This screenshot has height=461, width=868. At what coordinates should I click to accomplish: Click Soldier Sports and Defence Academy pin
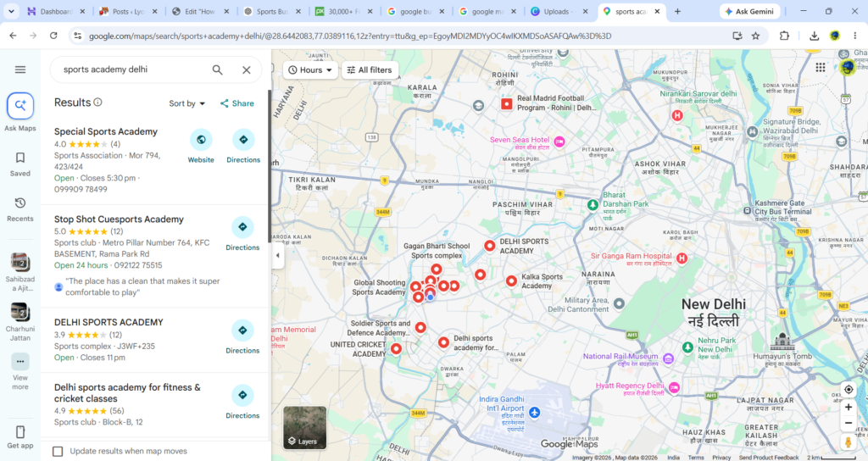[x=420, y=328]
